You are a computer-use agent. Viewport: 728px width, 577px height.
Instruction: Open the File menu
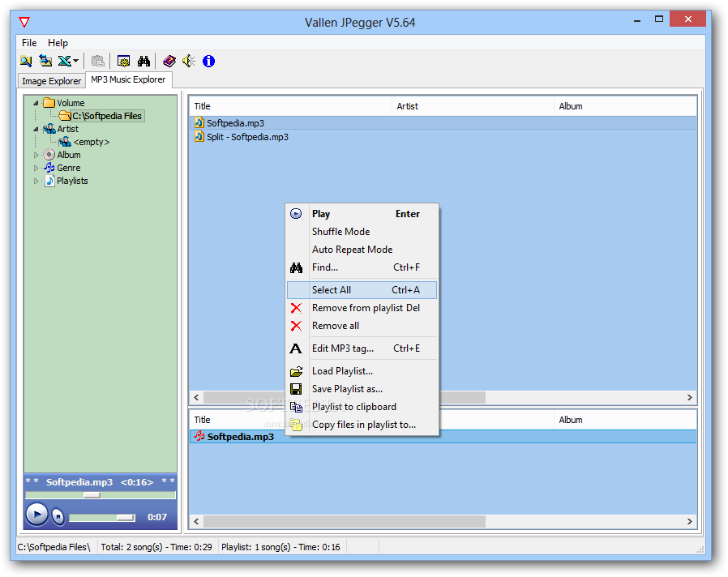click(29, 43)
